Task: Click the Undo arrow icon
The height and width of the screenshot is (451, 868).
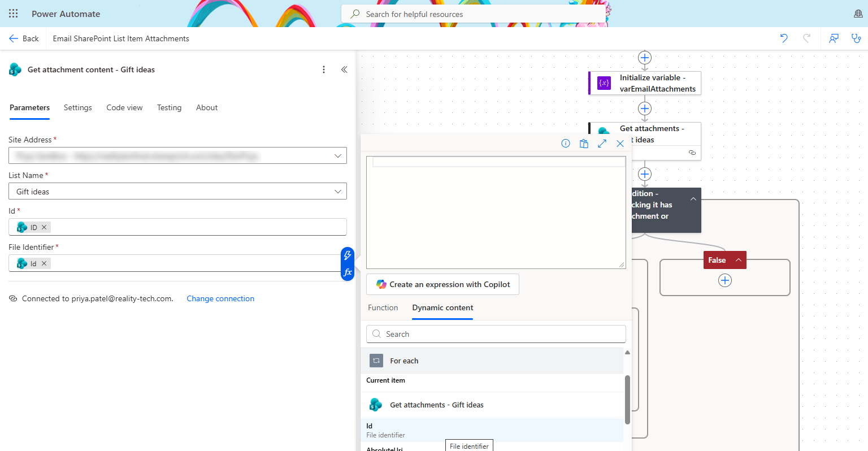Action: 784,38
